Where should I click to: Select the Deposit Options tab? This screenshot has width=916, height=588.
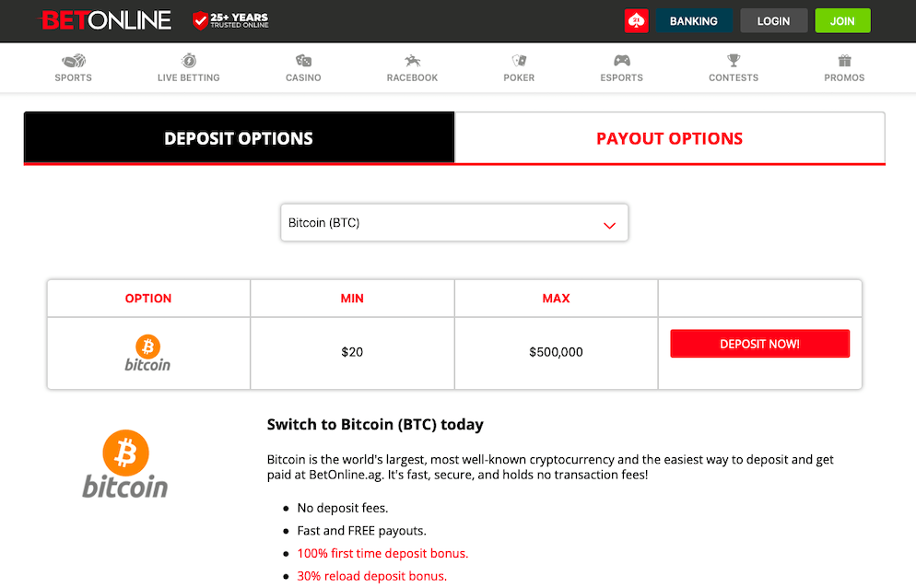point(239,138)
